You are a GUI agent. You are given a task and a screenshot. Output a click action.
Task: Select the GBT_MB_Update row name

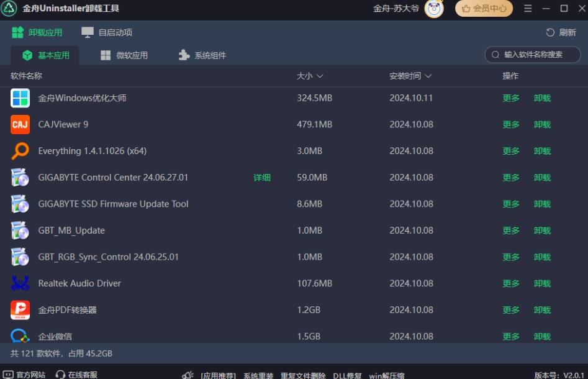point(71,231)
